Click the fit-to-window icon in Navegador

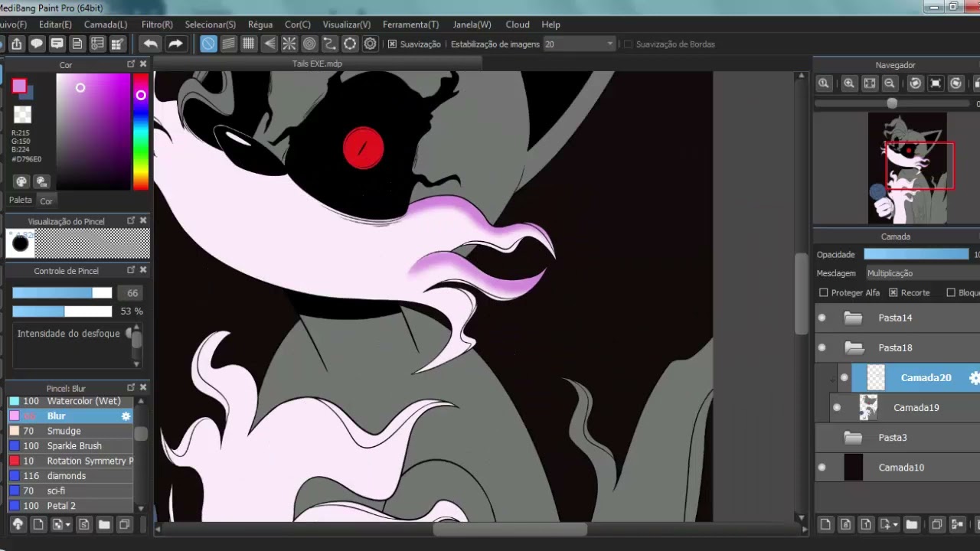pyautogui.click(x=870, y=83)
